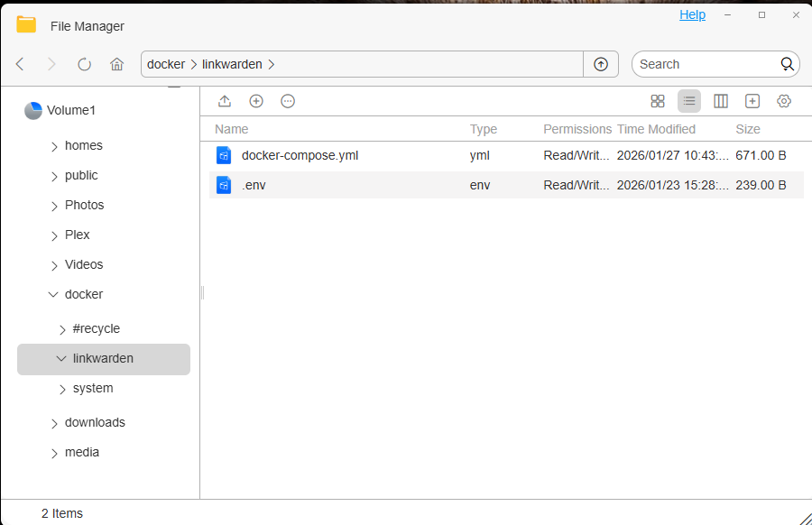812x525 pixels.
Task: Click the back navigation arrow
Action: [20, 64]
